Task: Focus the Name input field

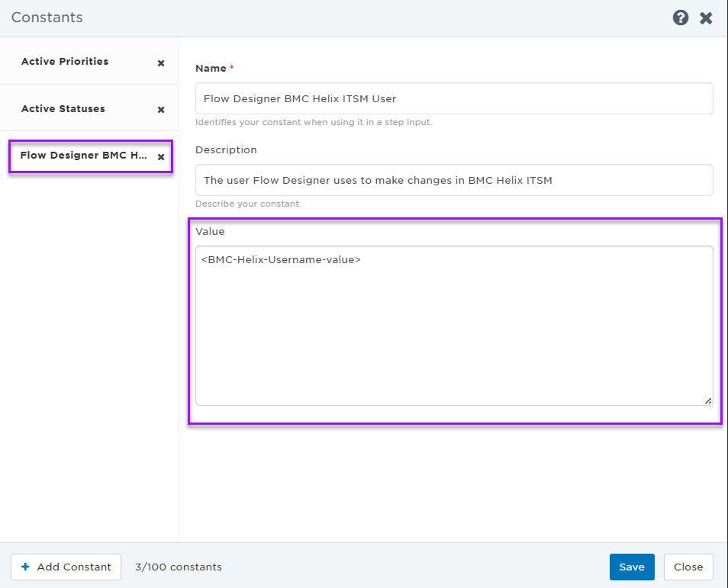Action: pos(453,98)
